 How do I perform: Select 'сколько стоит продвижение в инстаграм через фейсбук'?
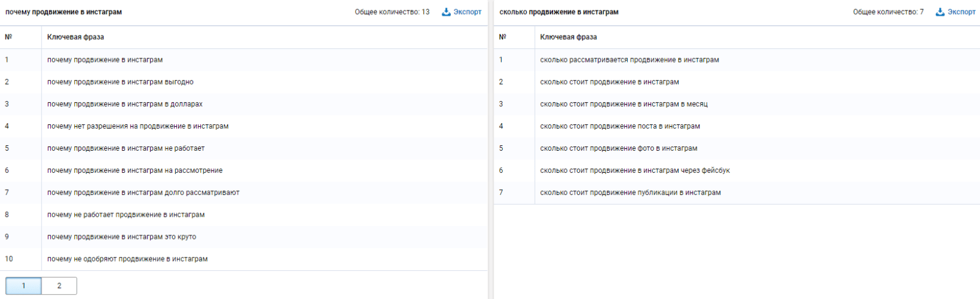click(x=635, y=170)
